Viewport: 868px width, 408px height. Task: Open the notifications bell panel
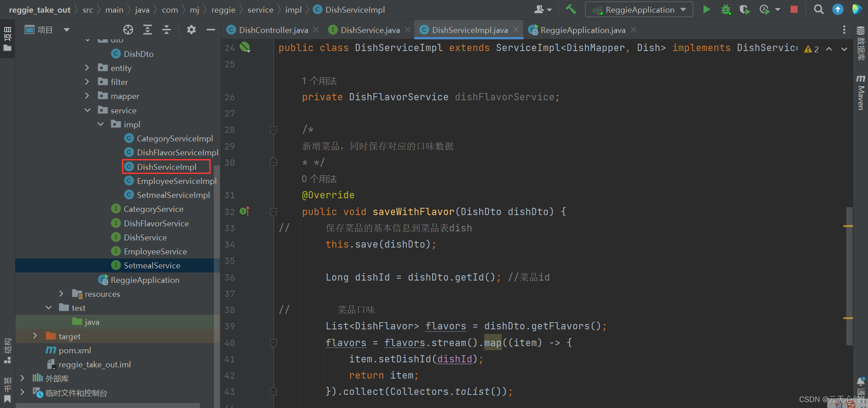860,382
